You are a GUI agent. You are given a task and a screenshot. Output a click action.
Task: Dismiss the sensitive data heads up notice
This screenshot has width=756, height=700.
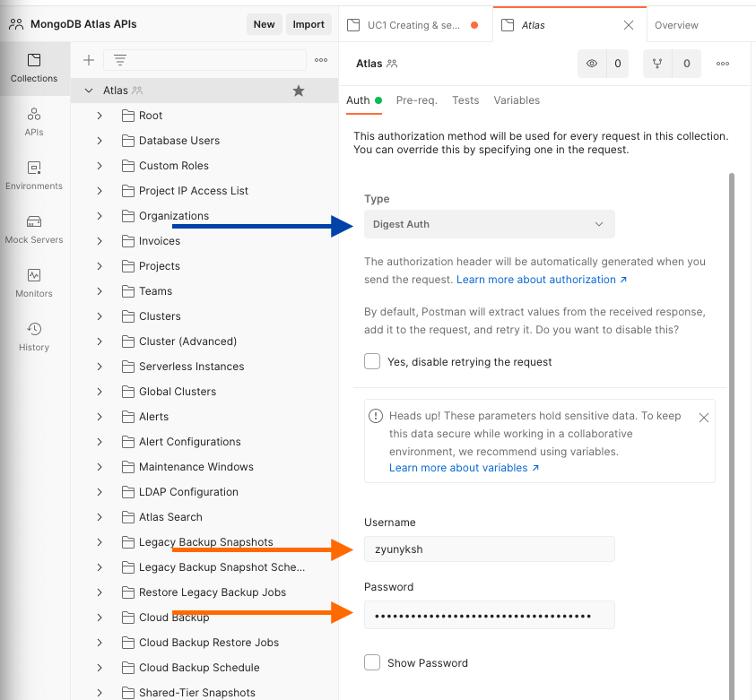point(704,418)
